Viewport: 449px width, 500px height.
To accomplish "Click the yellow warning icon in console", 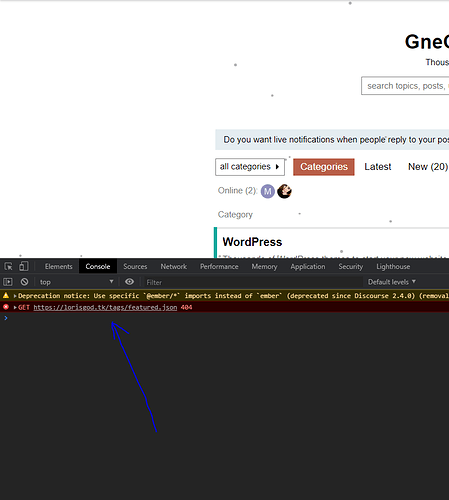I will pyautogui.click(x=6, y=295).
